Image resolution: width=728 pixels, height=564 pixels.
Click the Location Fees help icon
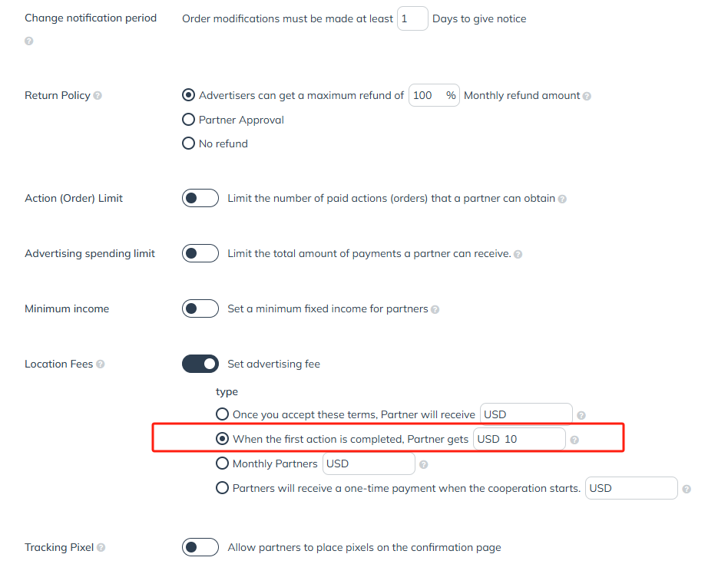[x=101, y=364]
